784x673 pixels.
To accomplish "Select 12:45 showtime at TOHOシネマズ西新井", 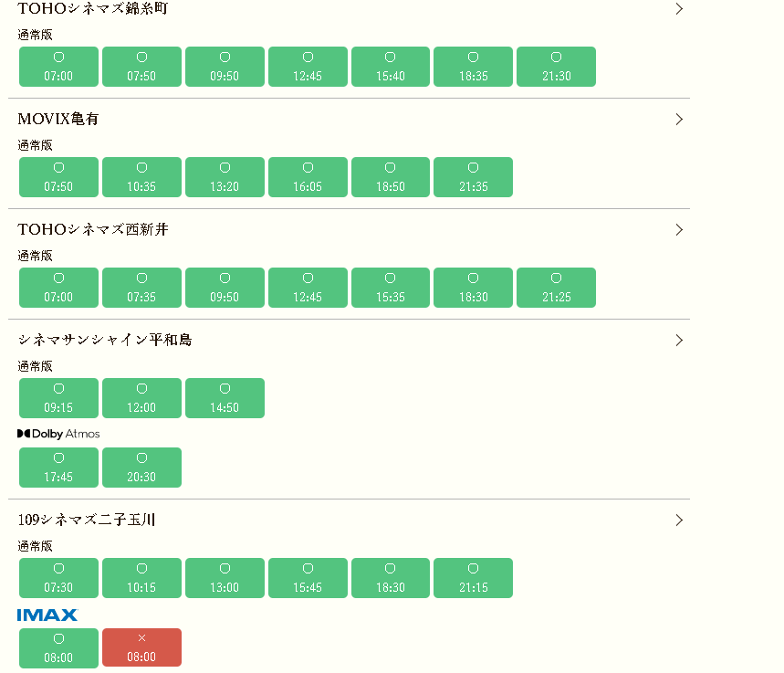I will point(308,288).
